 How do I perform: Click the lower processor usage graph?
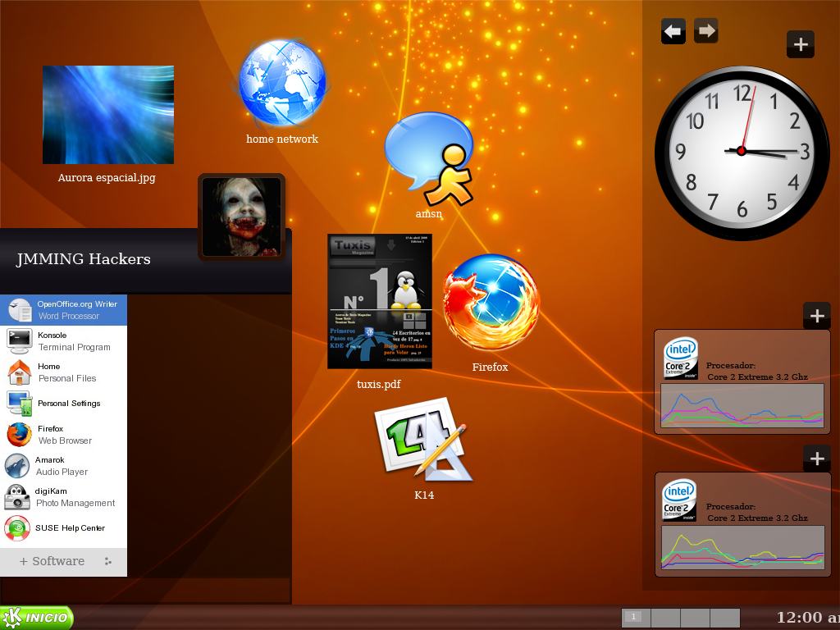tap(742, 547)
